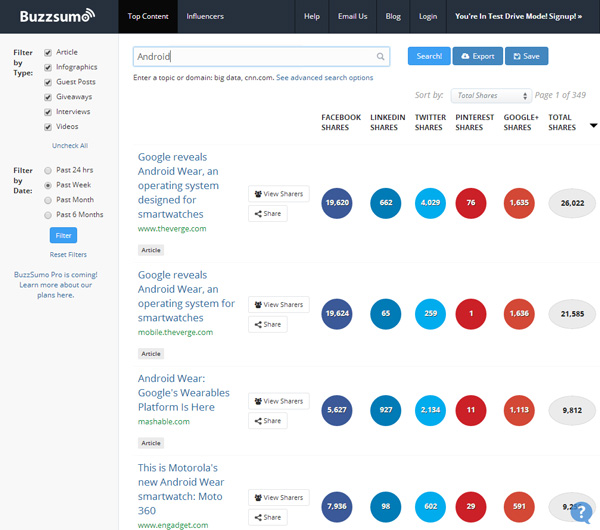
Task: Click Login in the top bar
Action: click(428, 16)
